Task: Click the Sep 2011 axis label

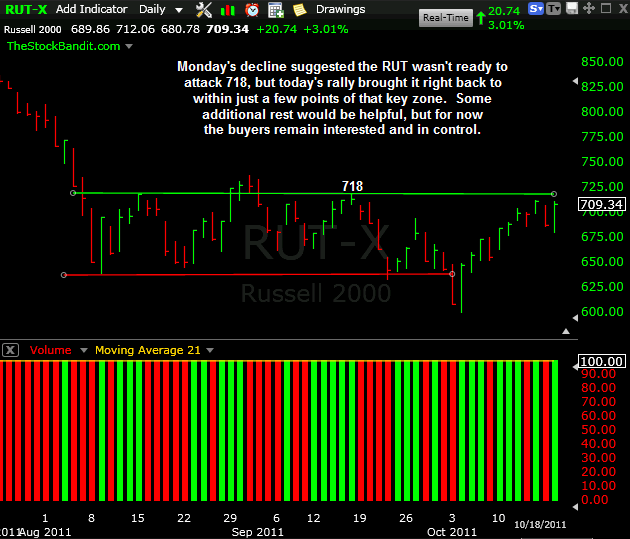Action: (x=258, y=532)
